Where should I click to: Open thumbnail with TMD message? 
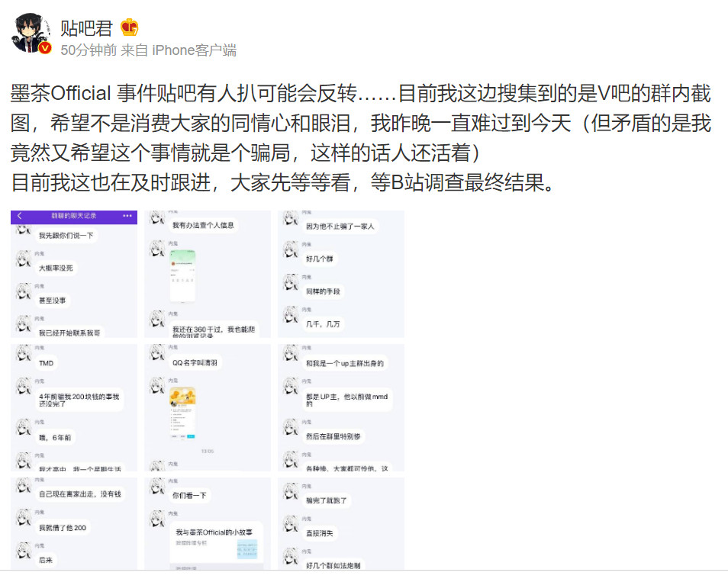[74, 407]
